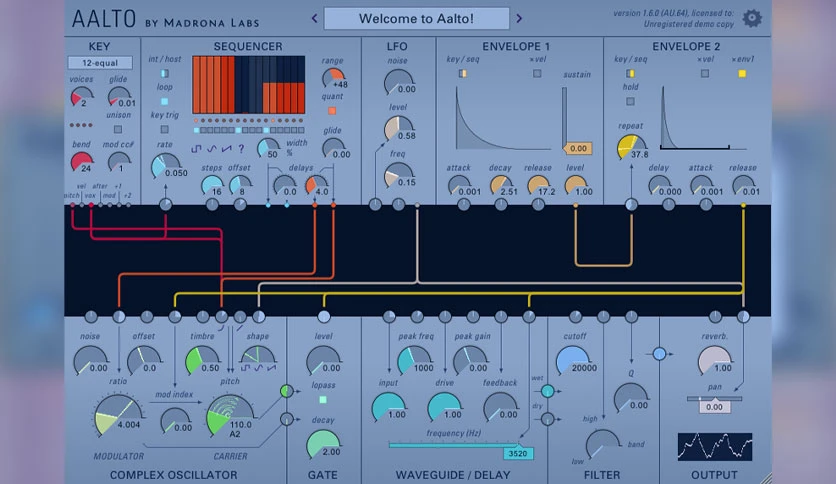Click the output oscilloscope display

[714, 447]
